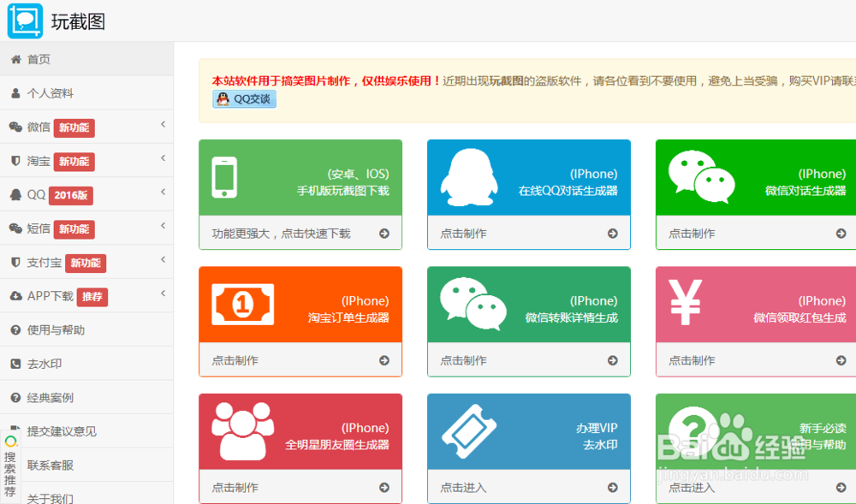
Task: Click the 玩截图 site title text
Action: tap(78, 21)
